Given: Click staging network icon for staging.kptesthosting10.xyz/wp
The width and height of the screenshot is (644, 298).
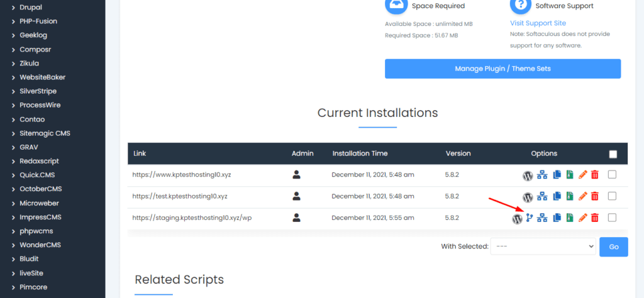Looking at the screenshot, I should click(542, 218).
